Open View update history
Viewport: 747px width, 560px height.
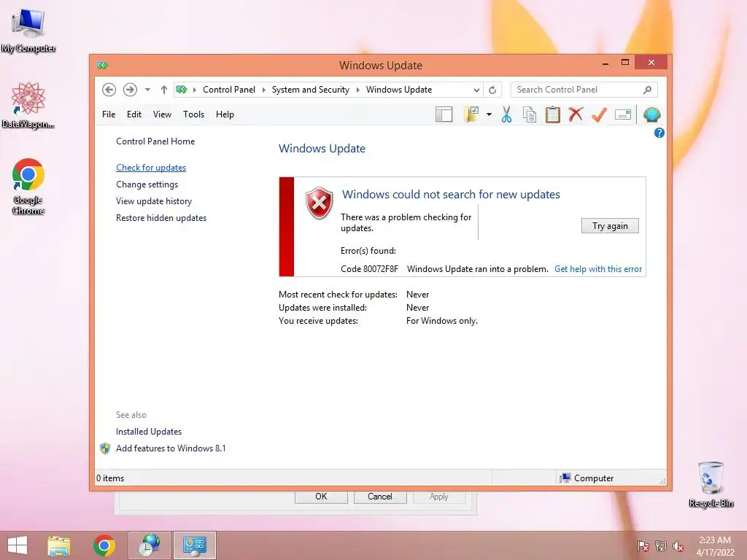[154, 201]
